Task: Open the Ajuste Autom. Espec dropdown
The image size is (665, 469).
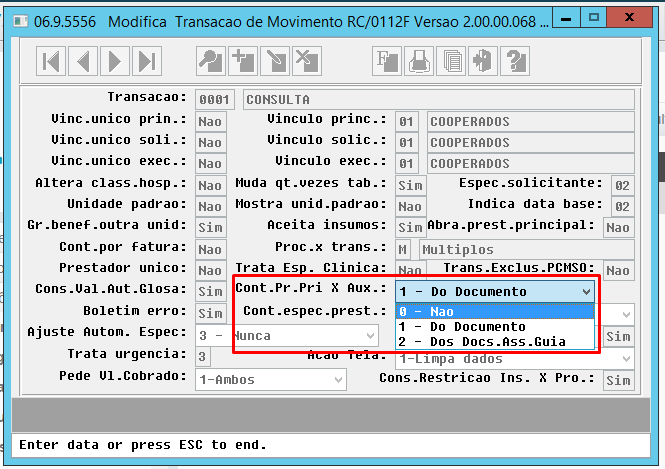Action: pos(370,336)
